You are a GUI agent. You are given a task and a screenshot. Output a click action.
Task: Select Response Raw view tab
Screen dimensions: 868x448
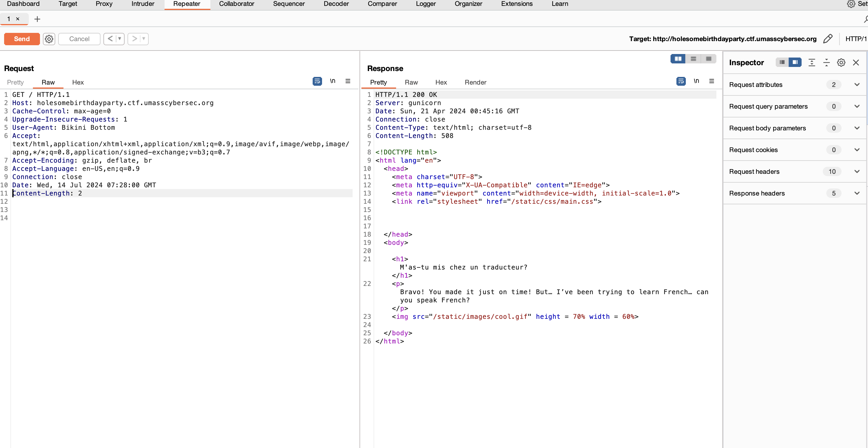[x=411, y=82]
